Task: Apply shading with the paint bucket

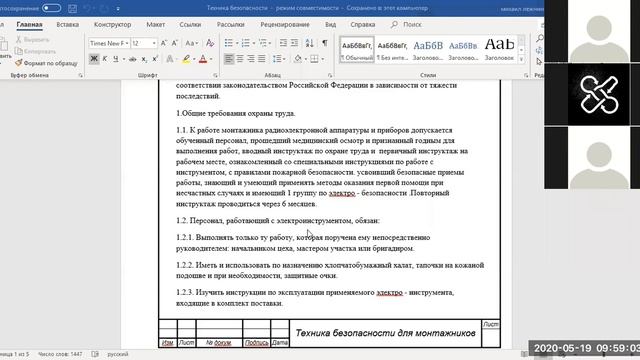Action: point(298,59)
